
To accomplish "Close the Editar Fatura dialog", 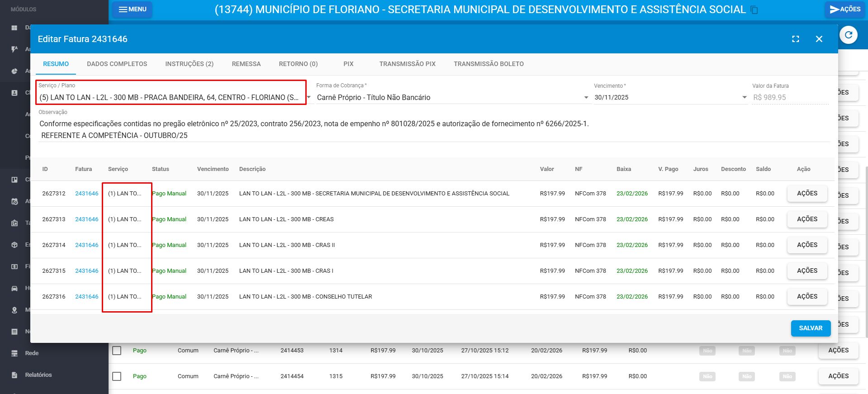I will tap(819, 39).
